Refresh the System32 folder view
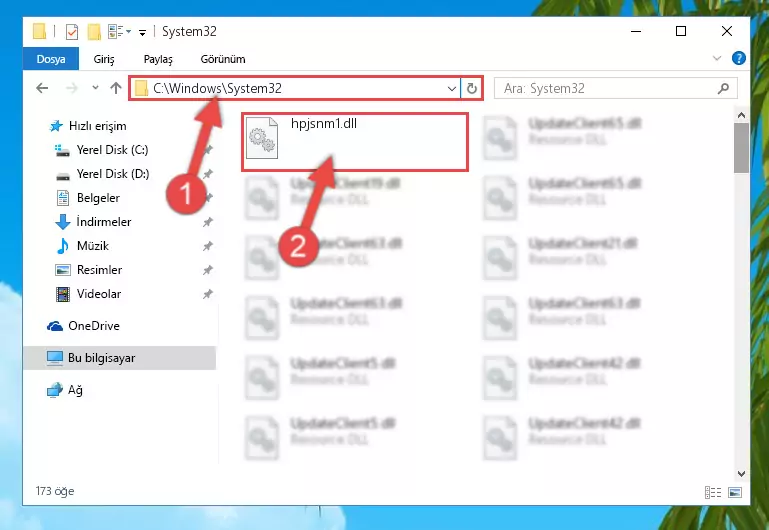769x530 pixels. [472, 89]
